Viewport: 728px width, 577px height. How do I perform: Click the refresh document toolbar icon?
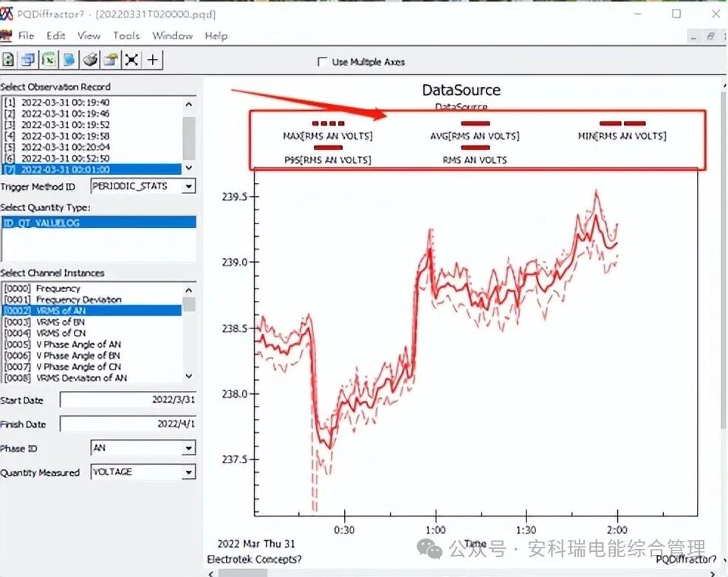9,60
